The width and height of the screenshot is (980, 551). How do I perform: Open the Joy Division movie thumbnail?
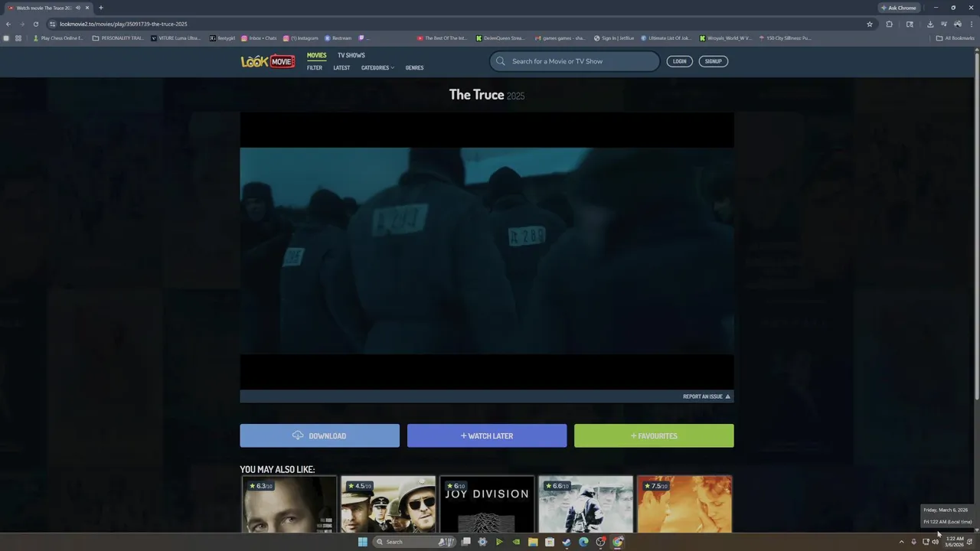[487, 504]
